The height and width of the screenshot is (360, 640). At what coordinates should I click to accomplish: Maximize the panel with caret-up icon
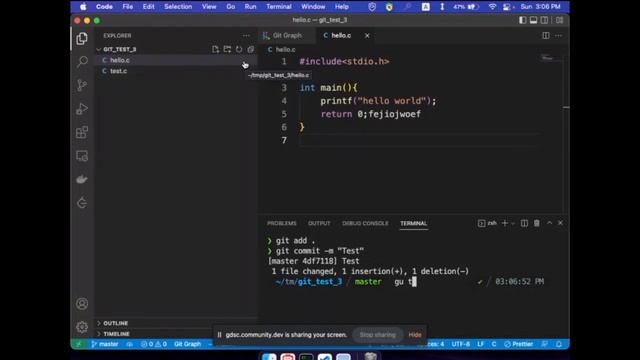pyautogui.click(x=549, y=223)
